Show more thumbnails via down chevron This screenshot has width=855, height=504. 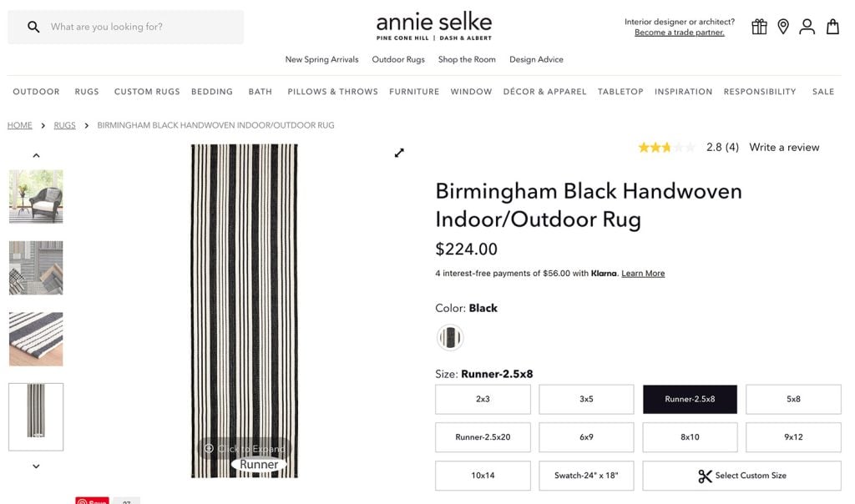35,466
